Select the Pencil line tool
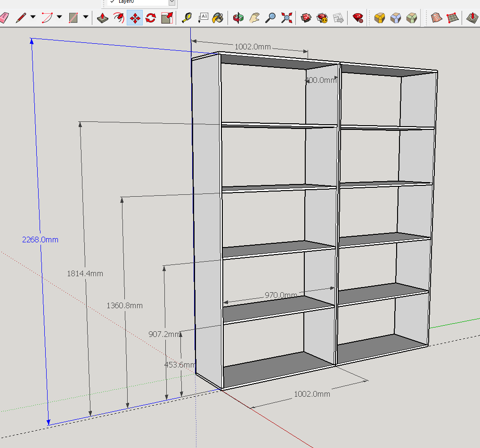The image size is (480, 448). pos(21,18)
